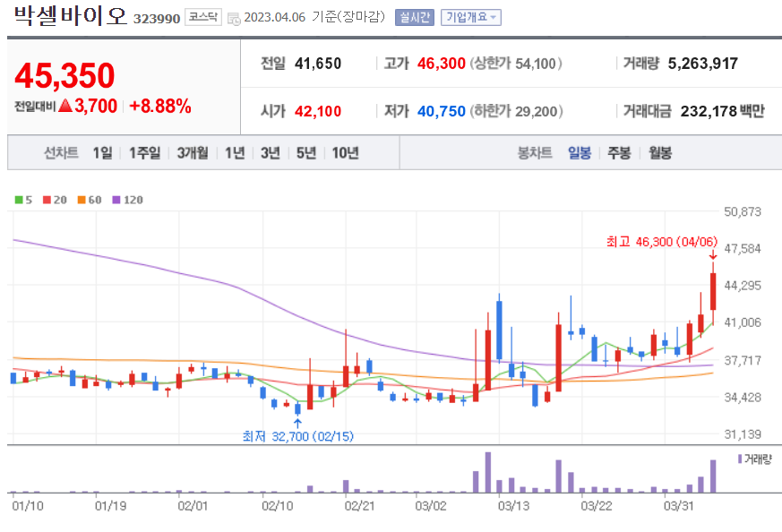Click the 31,139 y-axis label
The height and width of the screenshot is (532, 782).
coord(743,434)
